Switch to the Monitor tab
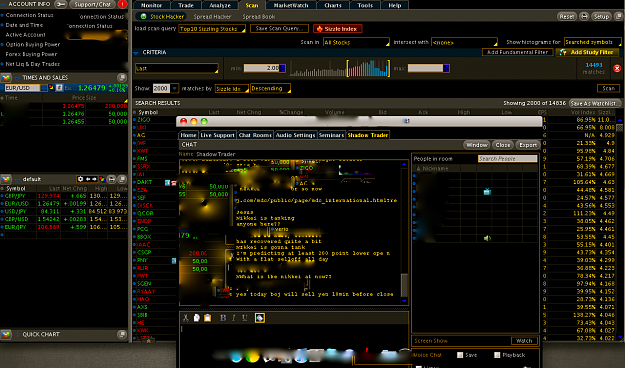Image resolution: width=625 pixels, height=368 pixels. tap(151, 5)
